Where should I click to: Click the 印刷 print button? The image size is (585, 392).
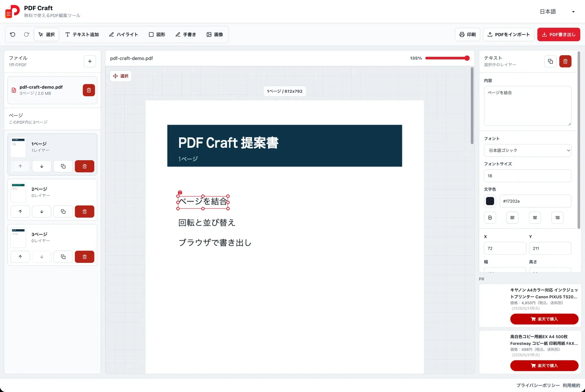(467, 34)
